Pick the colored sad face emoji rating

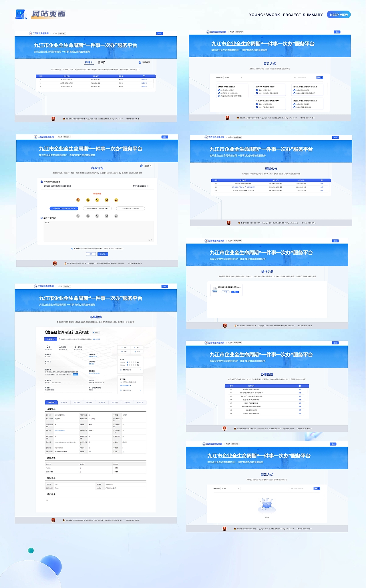click(x=88, y=200)
